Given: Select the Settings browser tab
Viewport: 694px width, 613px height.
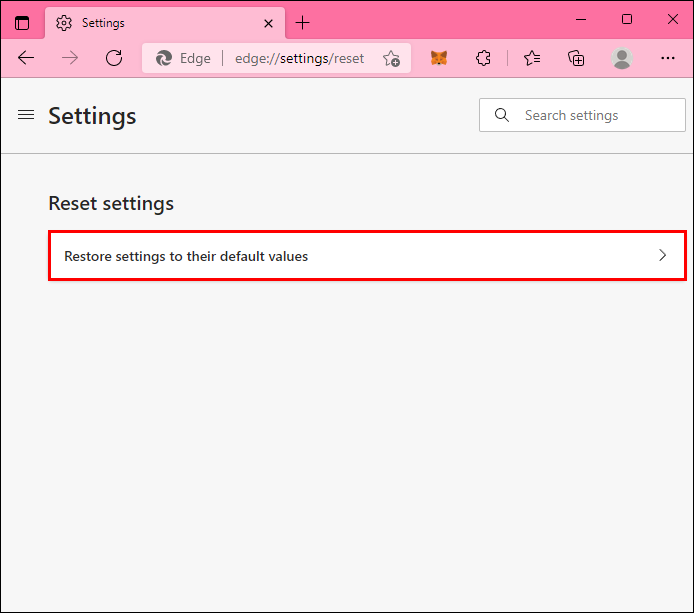Looking at the screenshot, I should [150, 23].
